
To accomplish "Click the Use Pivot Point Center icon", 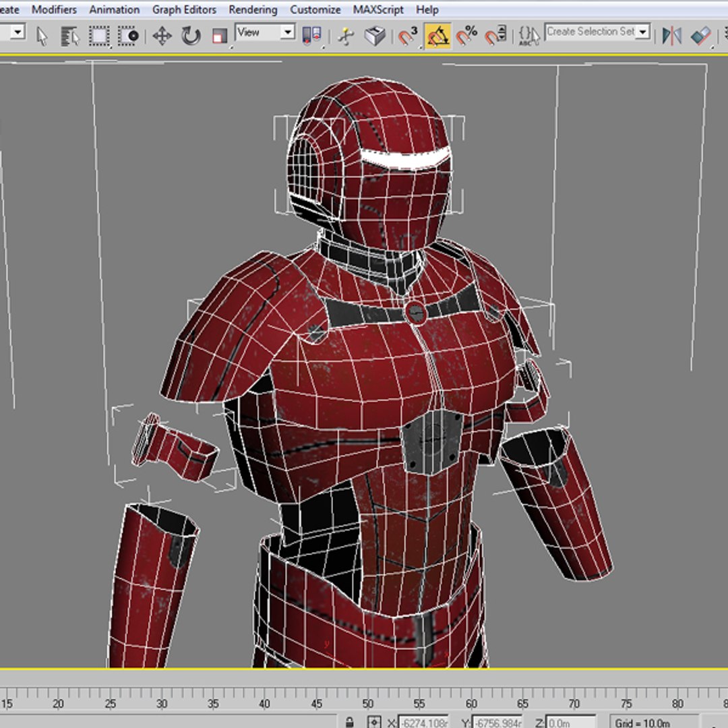I will point(311,36).
